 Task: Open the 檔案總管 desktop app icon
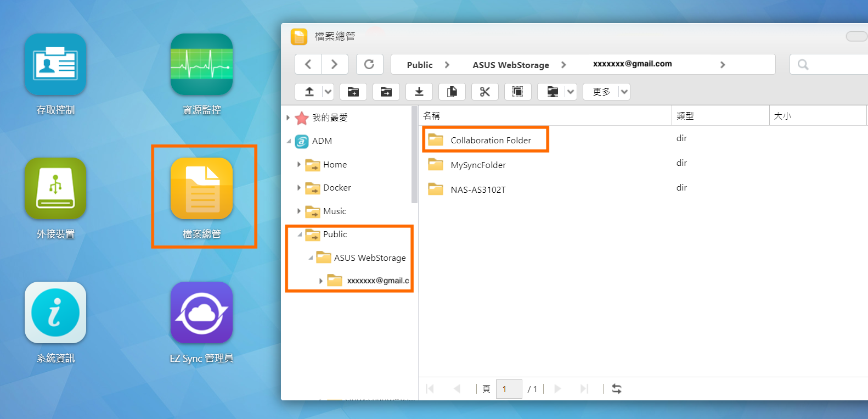point(201,189)
